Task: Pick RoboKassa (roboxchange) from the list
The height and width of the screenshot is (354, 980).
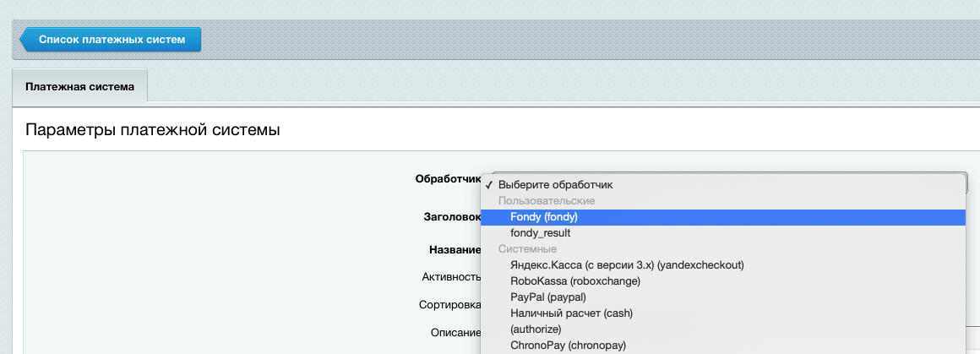Action: [723, 281]
